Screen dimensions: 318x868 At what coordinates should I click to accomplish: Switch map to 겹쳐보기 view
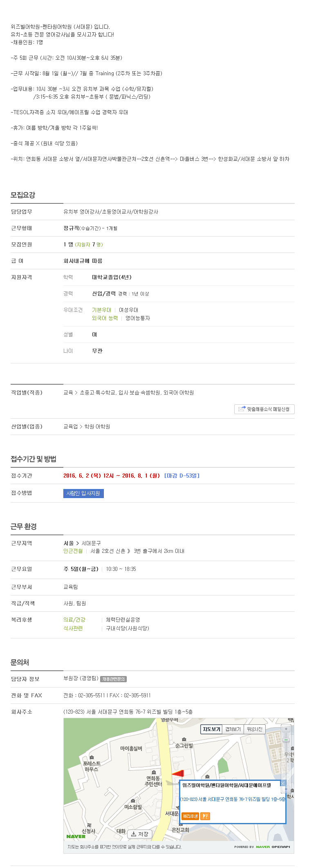(x=233, y=729)
